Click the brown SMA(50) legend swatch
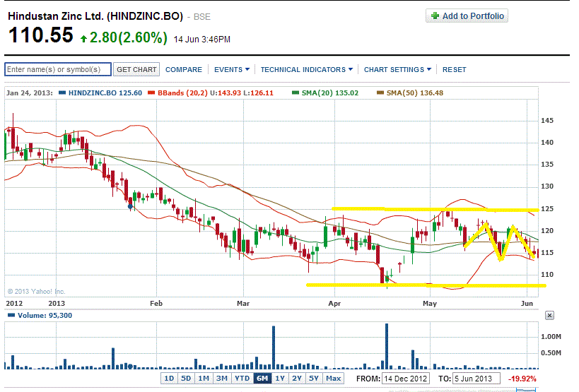The width and height of the screenshot is (579, 392). (380, 93)
